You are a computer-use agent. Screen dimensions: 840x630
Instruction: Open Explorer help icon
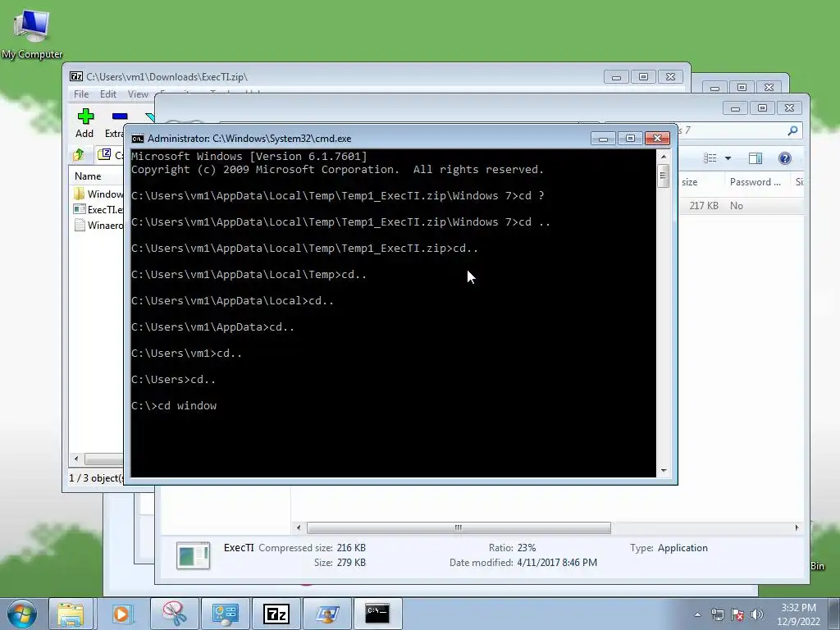[785, 158]
